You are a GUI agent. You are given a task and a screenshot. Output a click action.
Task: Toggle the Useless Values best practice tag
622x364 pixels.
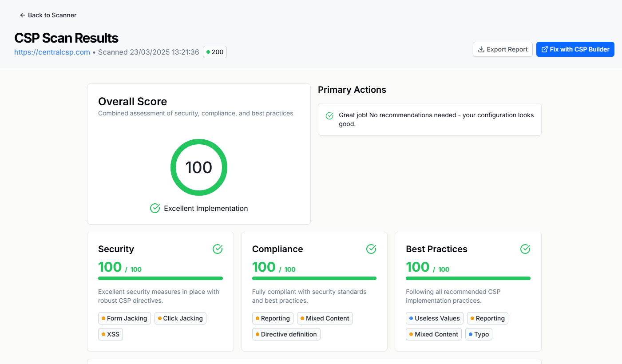pyautogui.click(x=434, y=318)
